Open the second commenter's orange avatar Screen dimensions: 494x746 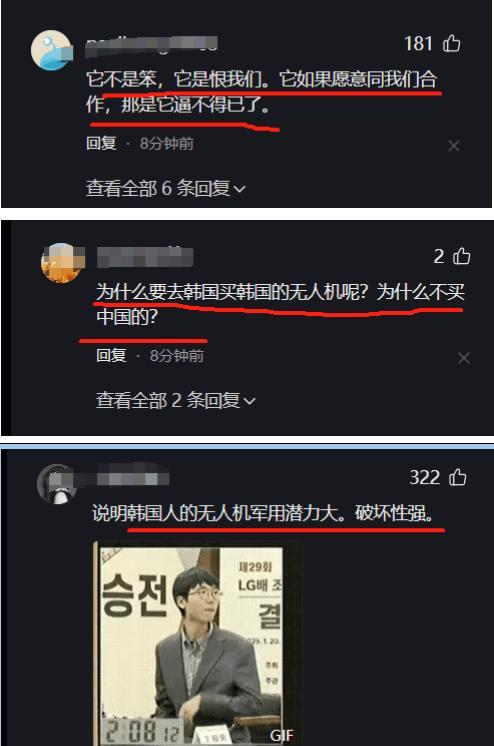tap(62, 263)
